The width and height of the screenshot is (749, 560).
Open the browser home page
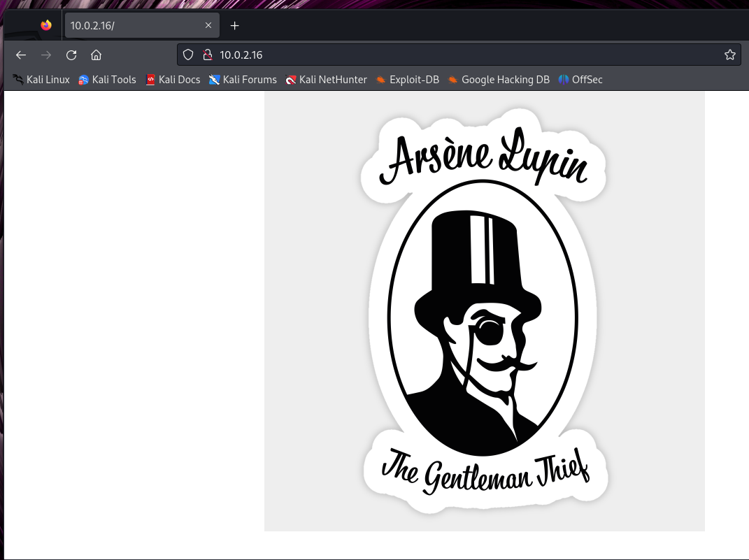[x=96, y=55]
